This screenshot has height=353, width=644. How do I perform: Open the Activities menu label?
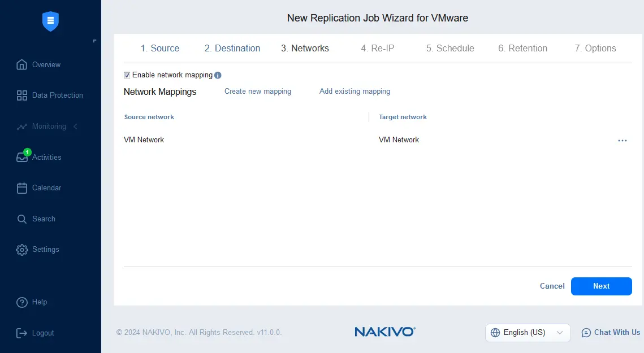(47, 157)
